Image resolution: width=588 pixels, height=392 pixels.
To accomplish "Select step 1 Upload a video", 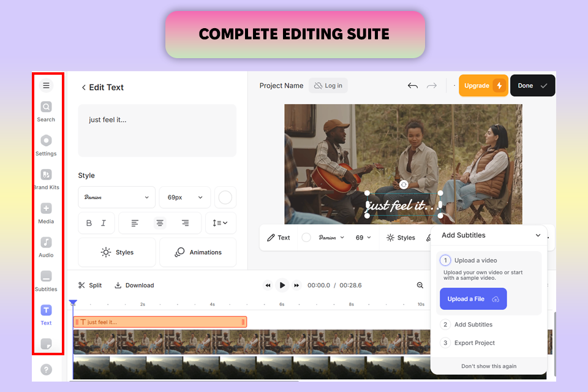I will coord(475,260).
